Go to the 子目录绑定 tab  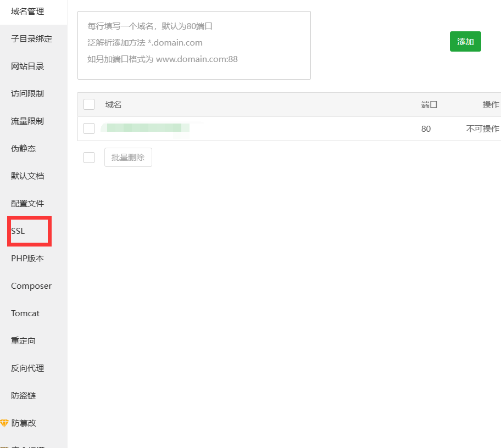tap(32, 39)
